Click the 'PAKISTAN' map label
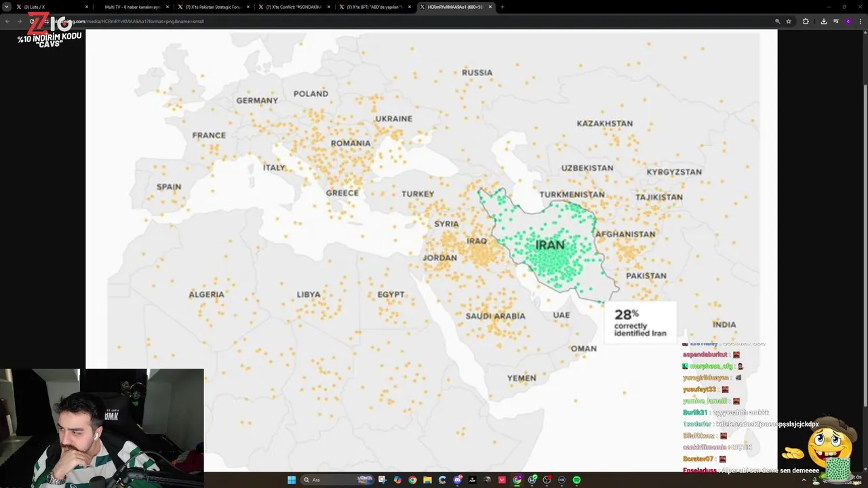Image resolution: width=868 pixels, height=488 pixels. tap(646, 275)
